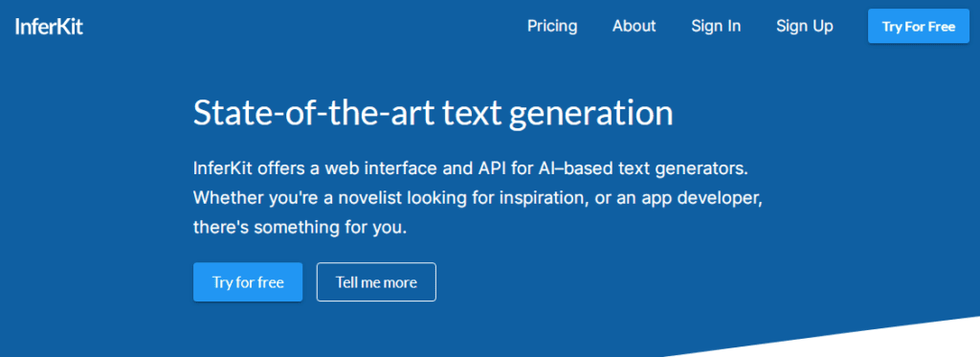This screenshot has width=980, height=357.
Task: Click the Tell me more button
Action: 376,282
